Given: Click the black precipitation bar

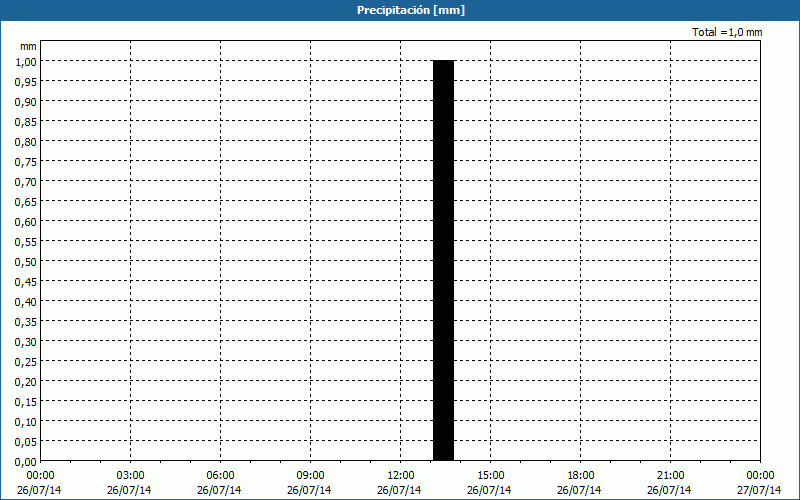Looking at the screenshot, I should [443, 261].
